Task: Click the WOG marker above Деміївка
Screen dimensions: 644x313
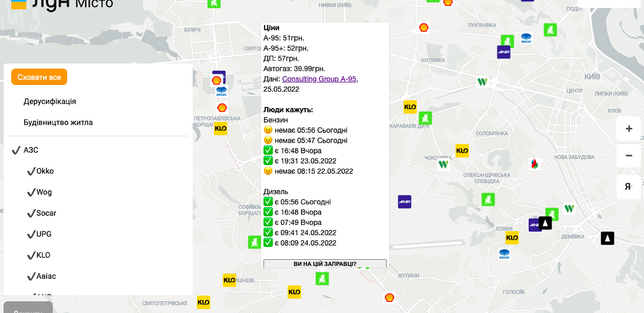Action: [x=569, y=208]
